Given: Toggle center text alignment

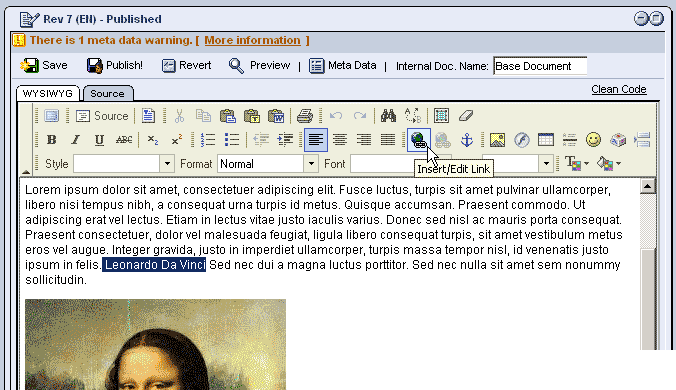Looking at the screenshot, I should tap(340, 140).
